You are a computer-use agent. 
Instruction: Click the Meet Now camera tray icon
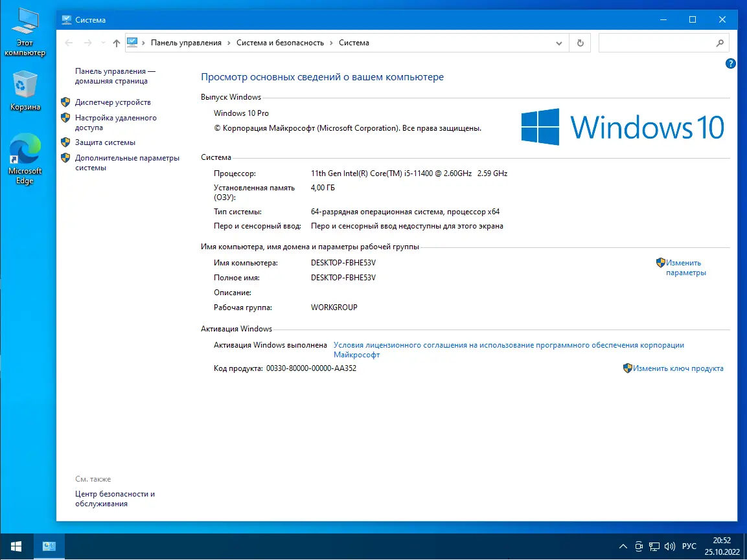pyautogui.click(x=639, y=546)
